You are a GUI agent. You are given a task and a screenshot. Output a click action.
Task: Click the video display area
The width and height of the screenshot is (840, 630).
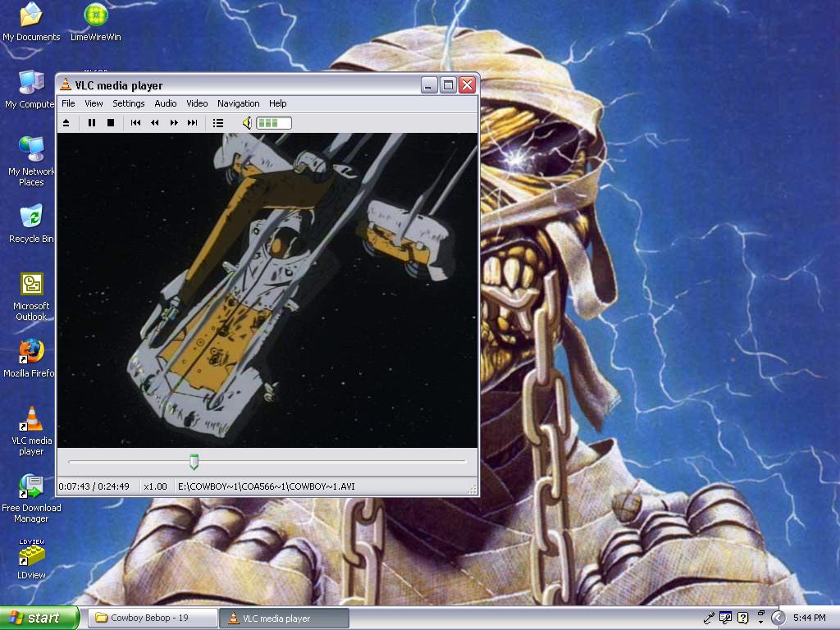[x=267, y=290]
